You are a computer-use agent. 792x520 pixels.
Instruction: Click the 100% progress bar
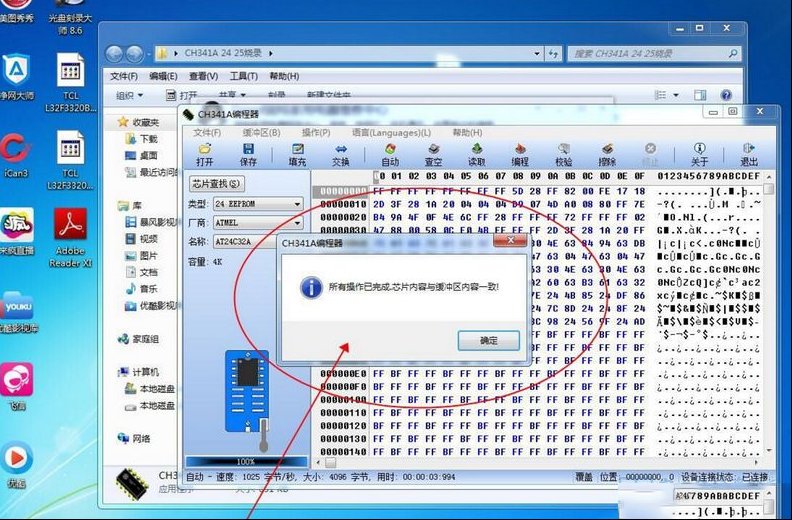pos(246,461)
